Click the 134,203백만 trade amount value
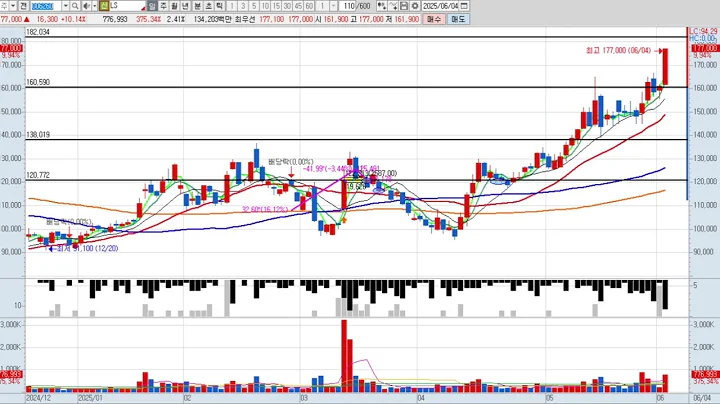 pos(213,19)
